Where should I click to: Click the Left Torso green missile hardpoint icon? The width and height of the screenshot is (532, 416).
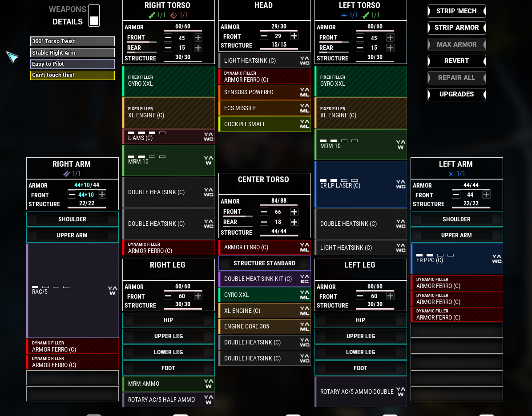click(x=366, y=15)
